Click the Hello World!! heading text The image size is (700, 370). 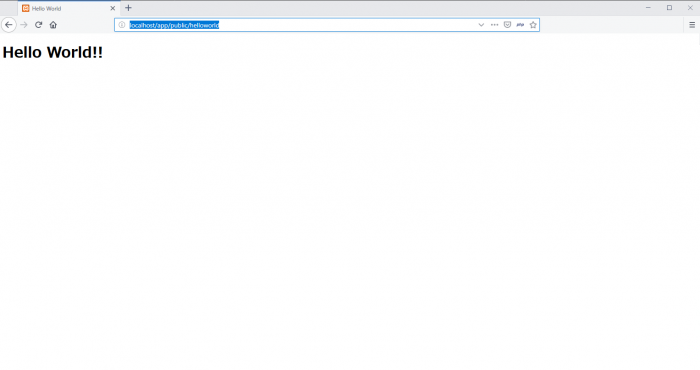click(53, 52)
